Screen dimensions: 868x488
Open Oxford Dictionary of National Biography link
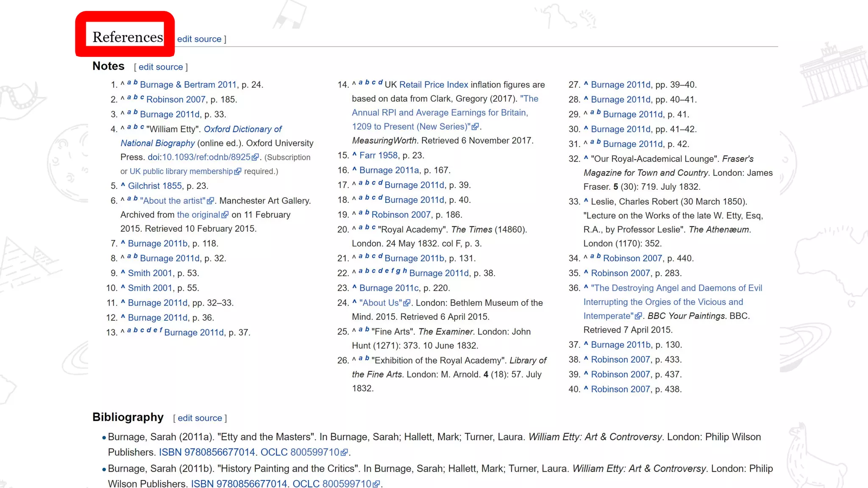coord(242,129)
